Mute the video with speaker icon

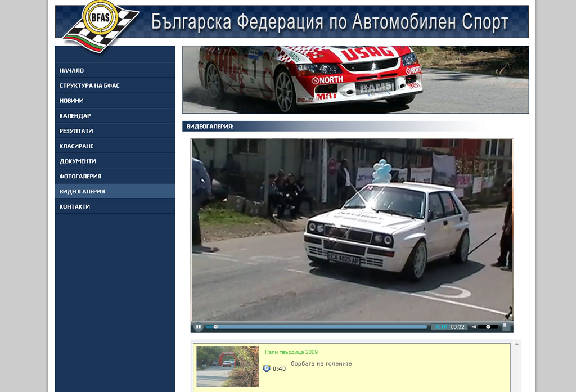point(474,327)
